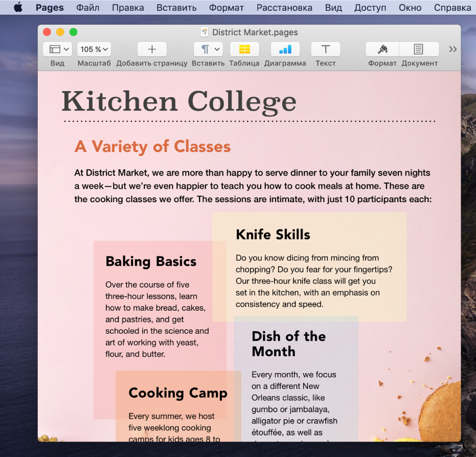Open the Вид sidebar view dropdown in toolbar
The image size is (476, 457).
pos(57,49)
